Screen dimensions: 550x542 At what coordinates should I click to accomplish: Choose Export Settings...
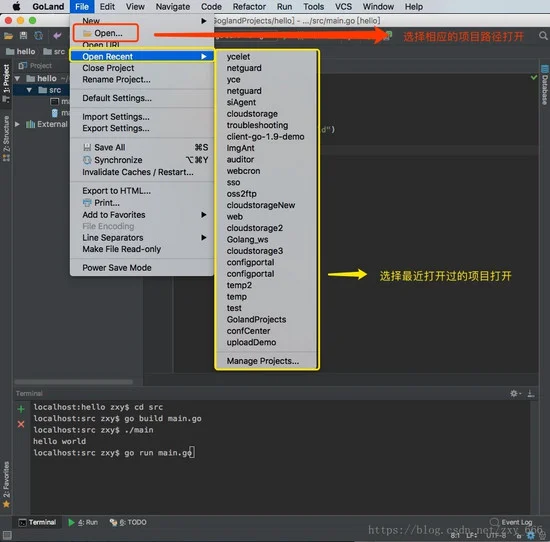[x=142, y=128]
